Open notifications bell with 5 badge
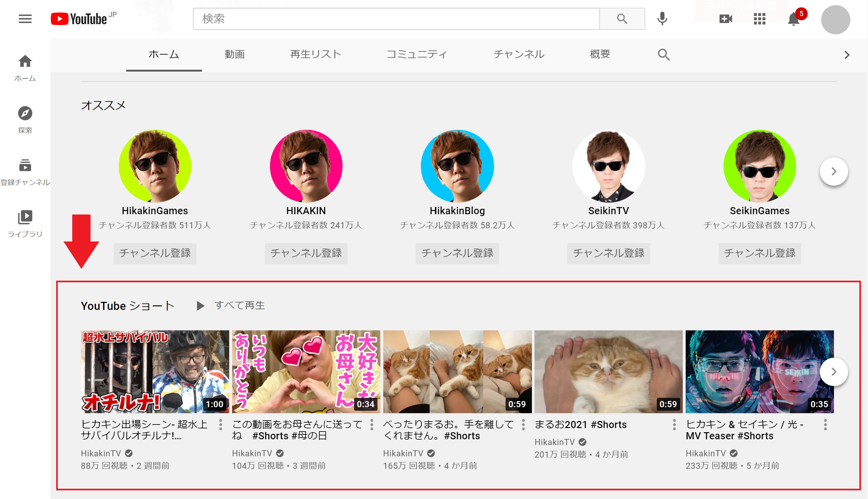The image size is (868, 499). 793,19
